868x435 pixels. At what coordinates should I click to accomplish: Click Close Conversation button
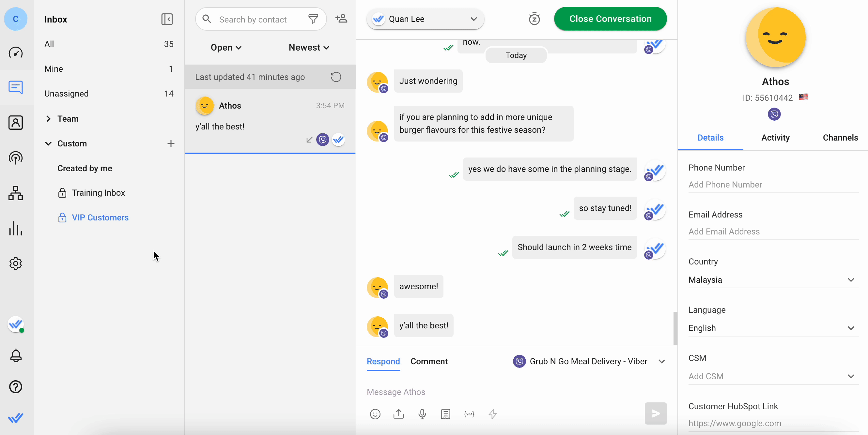pos(610,19)
